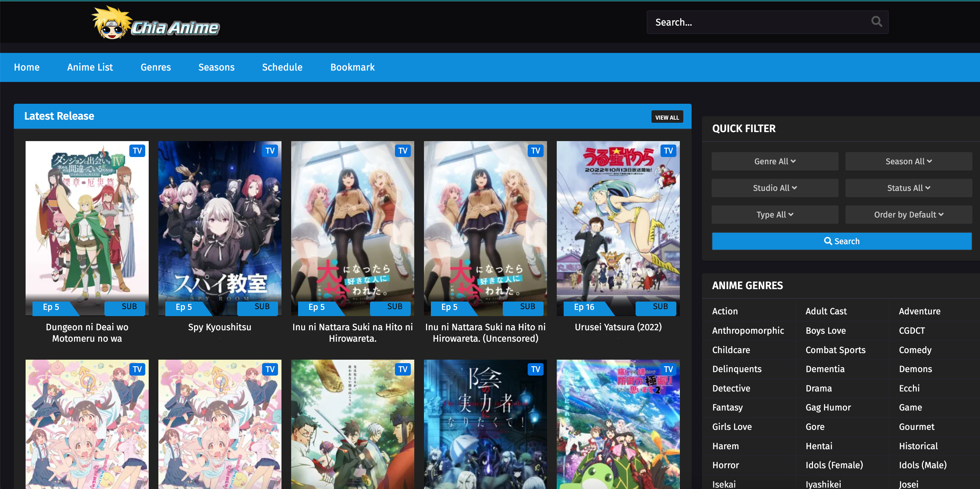Open the Anime List menu item

[x=90, y=67]
